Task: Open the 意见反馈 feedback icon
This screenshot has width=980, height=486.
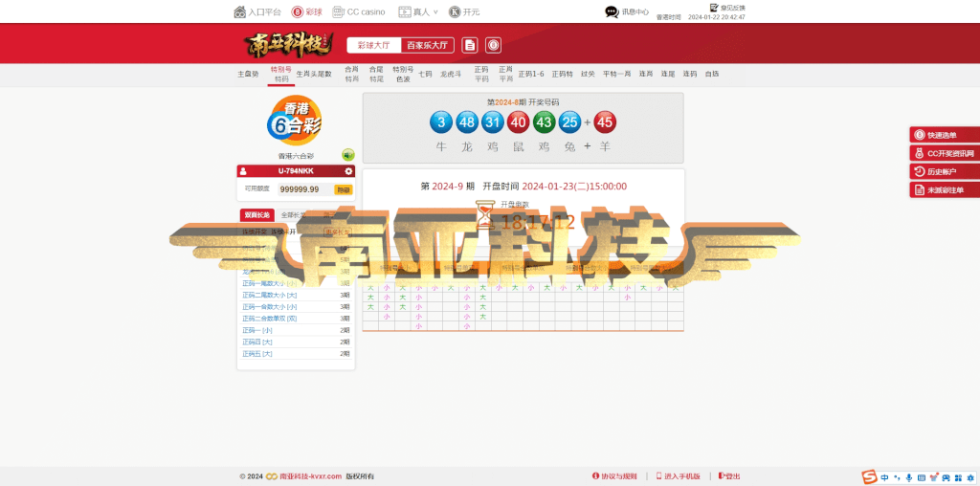Action: pyautogui.click(x=714, y=8)
